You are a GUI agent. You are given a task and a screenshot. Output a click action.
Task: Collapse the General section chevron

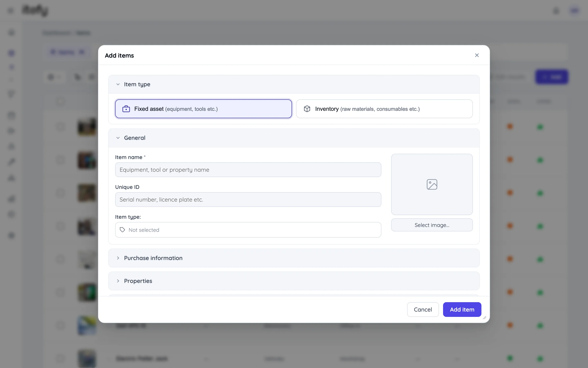click(x=118, y=138)
